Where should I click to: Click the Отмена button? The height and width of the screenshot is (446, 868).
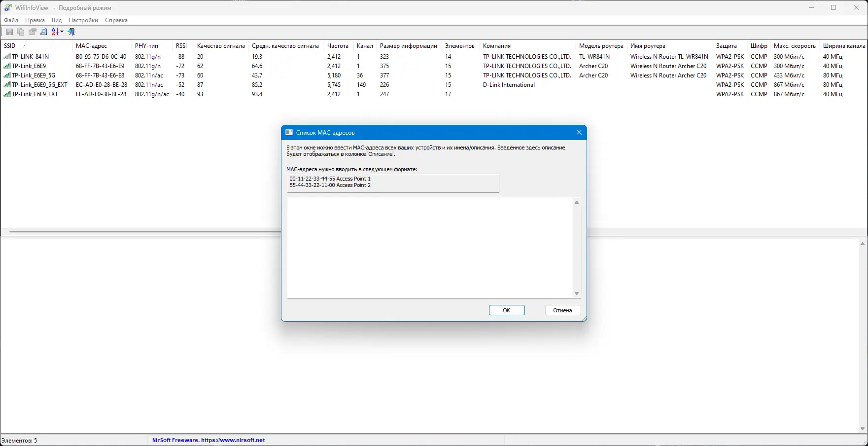(562, 310)
